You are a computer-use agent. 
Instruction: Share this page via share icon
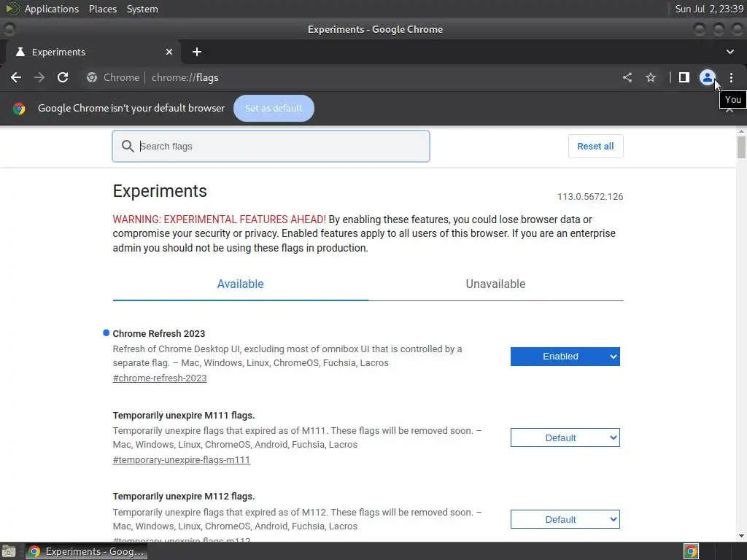pyautogui.click(x=627, y=77)
